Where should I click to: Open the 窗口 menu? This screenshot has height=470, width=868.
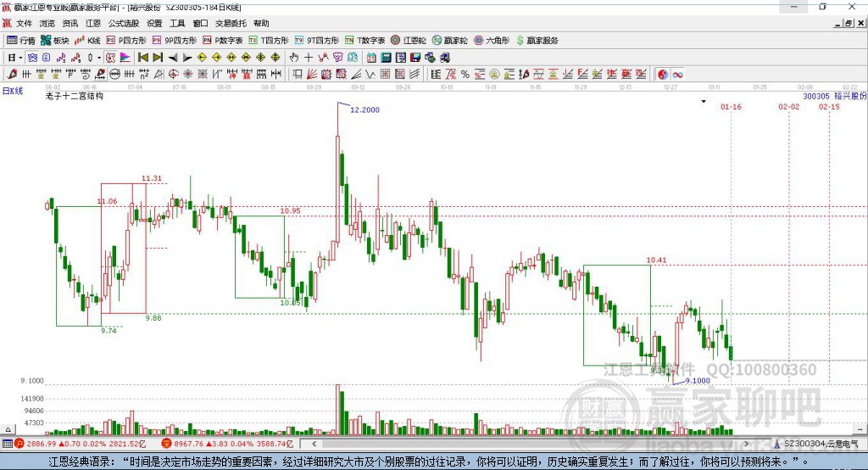(x=200, y=23)
